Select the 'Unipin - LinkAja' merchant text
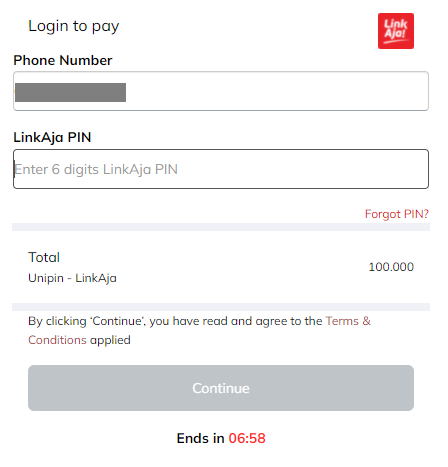448x467 pixels. pos(72,278)
